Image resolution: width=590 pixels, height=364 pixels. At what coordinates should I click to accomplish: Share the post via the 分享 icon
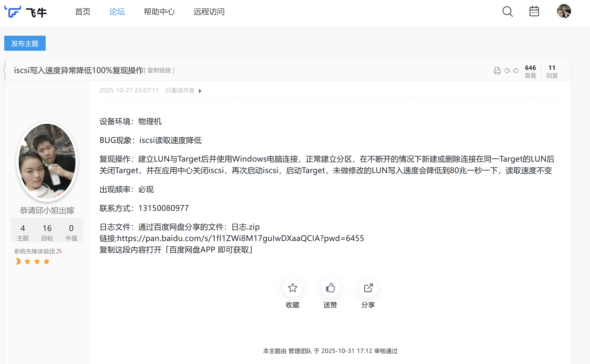click(x=368, y=288)
